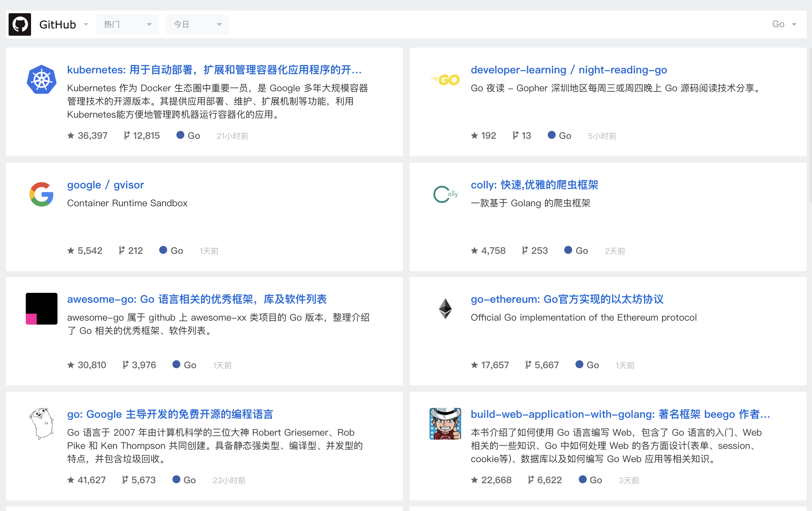Click the Colly logo icon

pyautogui.click(x=445, y=194)
